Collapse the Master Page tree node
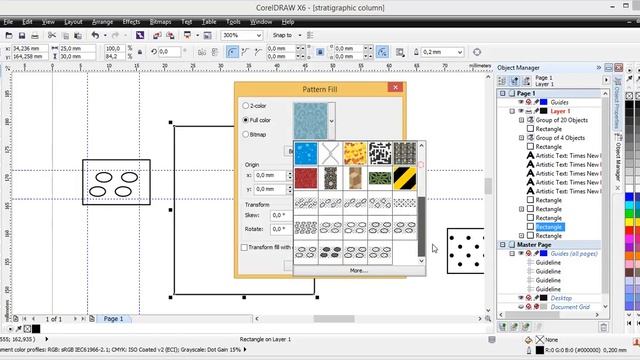 coord(502,244)
